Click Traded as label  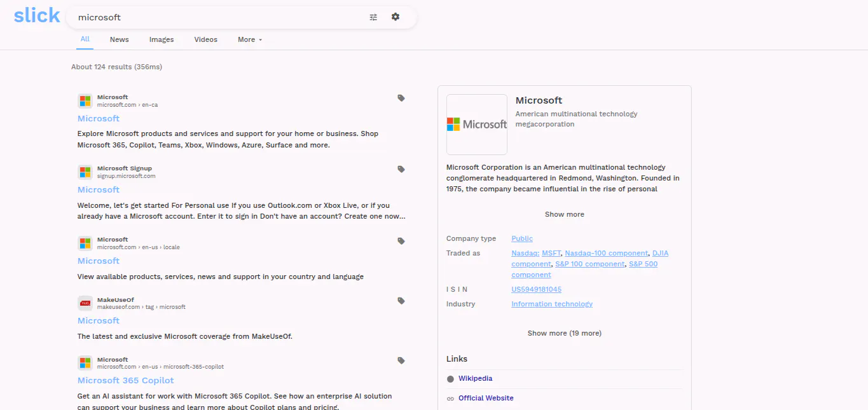[x=463, y=253]
